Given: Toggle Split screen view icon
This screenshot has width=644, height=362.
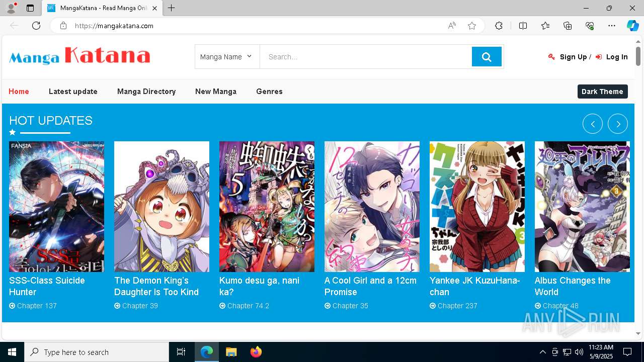Looking at the screenshot, I should pos(523,26).
